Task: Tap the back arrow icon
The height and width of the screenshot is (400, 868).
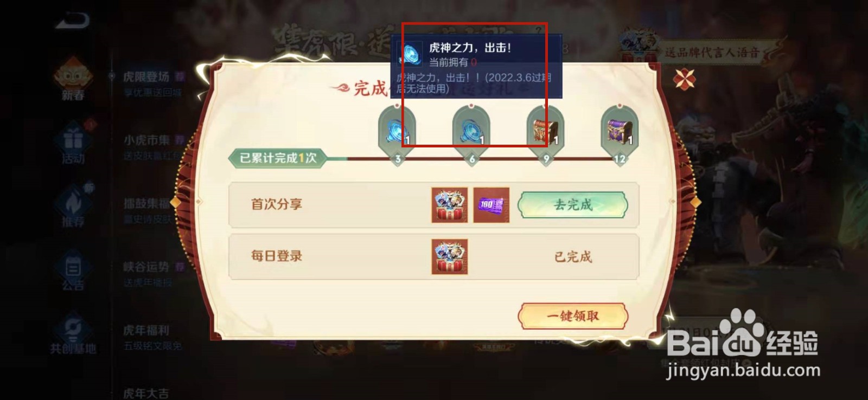Action: pyautogui.click(x=72, y=20)
